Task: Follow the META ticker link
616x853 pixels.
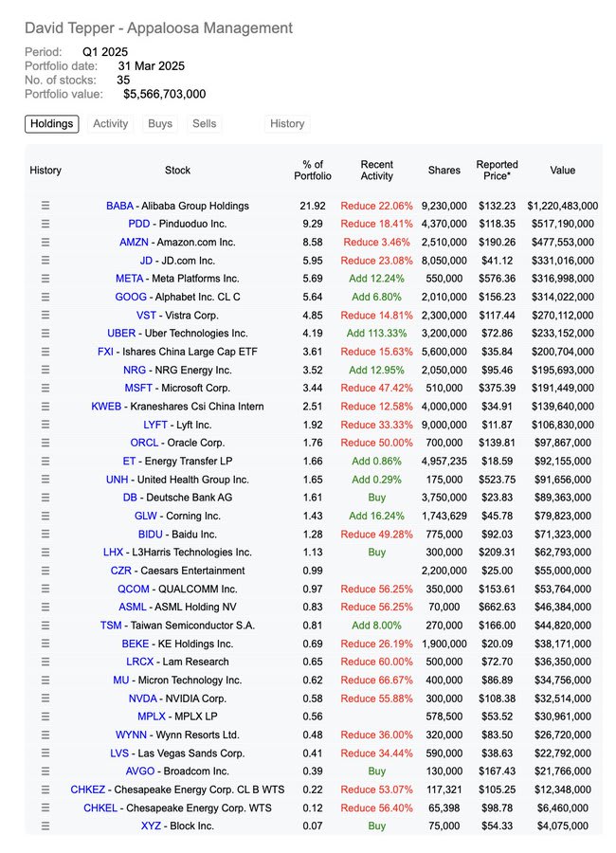Action: pyautogui.click(x=130, y=279)
